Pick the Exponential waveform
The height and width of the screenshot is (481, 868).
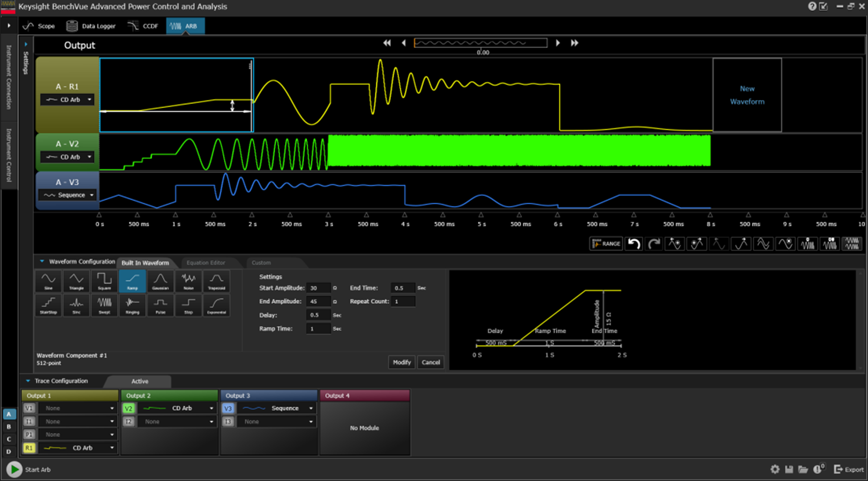(217, 305)
